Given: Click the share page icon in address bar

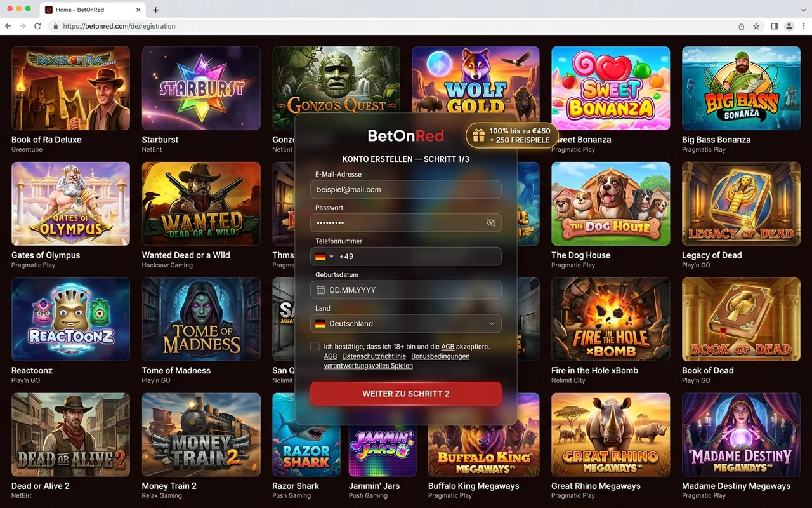Looking at the screenshot, I should pyautogui.click(x=742, y=26).
